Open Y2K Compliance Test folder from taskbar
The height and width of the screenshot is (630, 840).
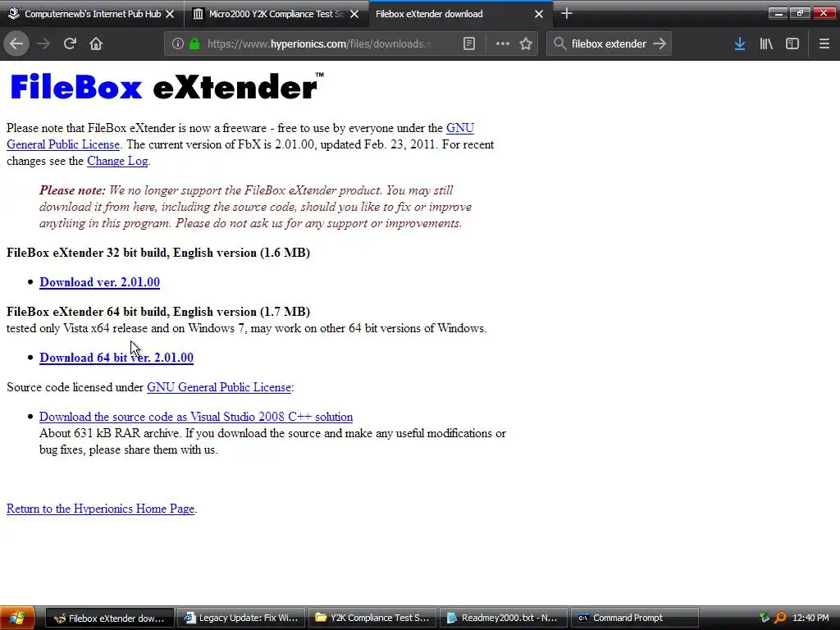coord(373,618)
